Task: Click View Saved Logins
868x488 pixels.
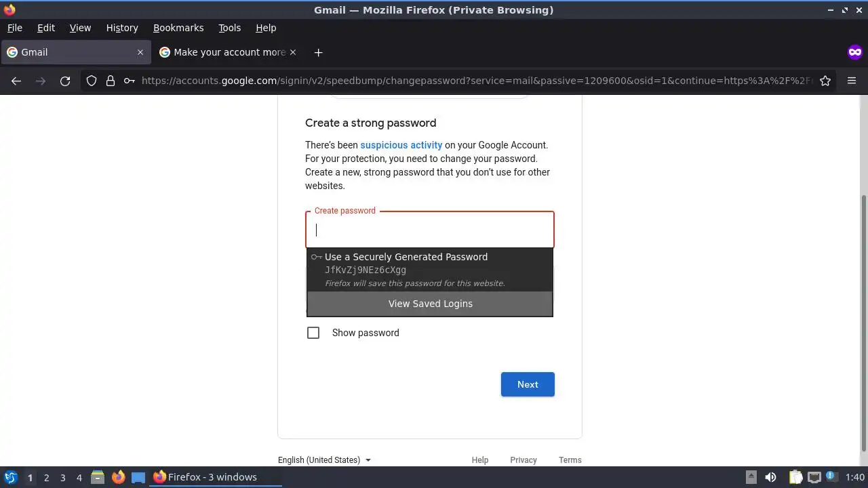Action: pyautogui.click(x=430, y=304)
